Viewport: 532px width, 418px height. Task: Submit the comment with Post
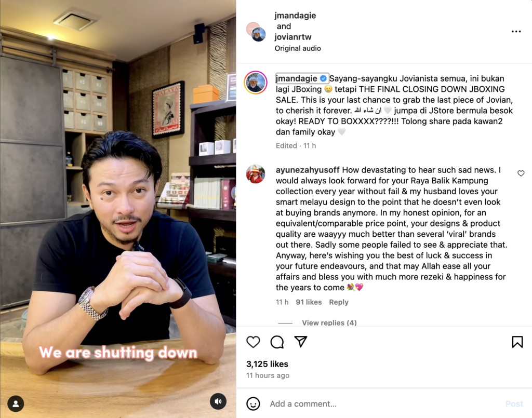pos(514,404)
